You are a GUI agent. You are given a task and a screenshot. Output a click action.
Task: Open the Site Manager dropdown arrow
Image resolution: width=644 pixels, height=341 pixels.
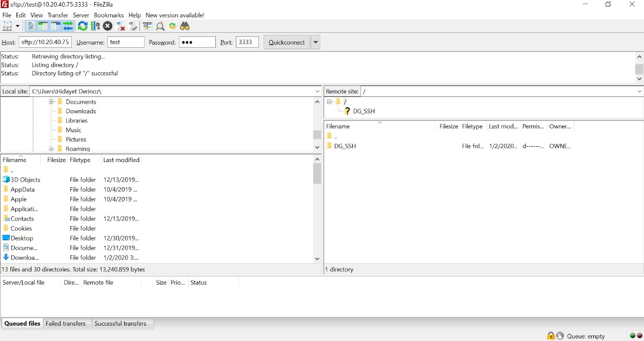17,26
